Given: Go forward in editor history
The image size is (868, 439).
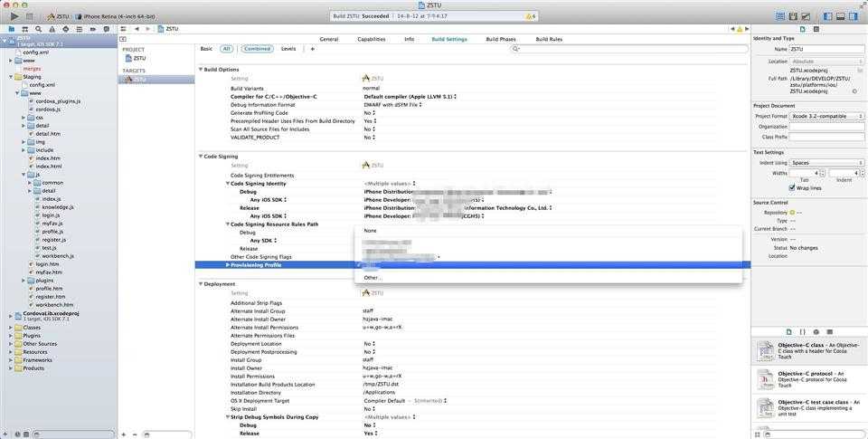Looking at the screenshot, I should [147, 29].
